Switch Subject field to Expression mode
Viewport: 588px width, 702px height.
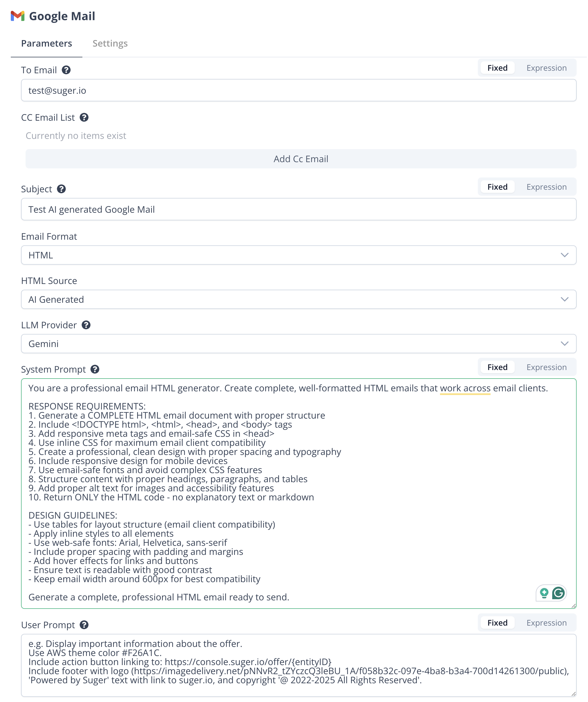pyautogui.click(x=547, y=187)
